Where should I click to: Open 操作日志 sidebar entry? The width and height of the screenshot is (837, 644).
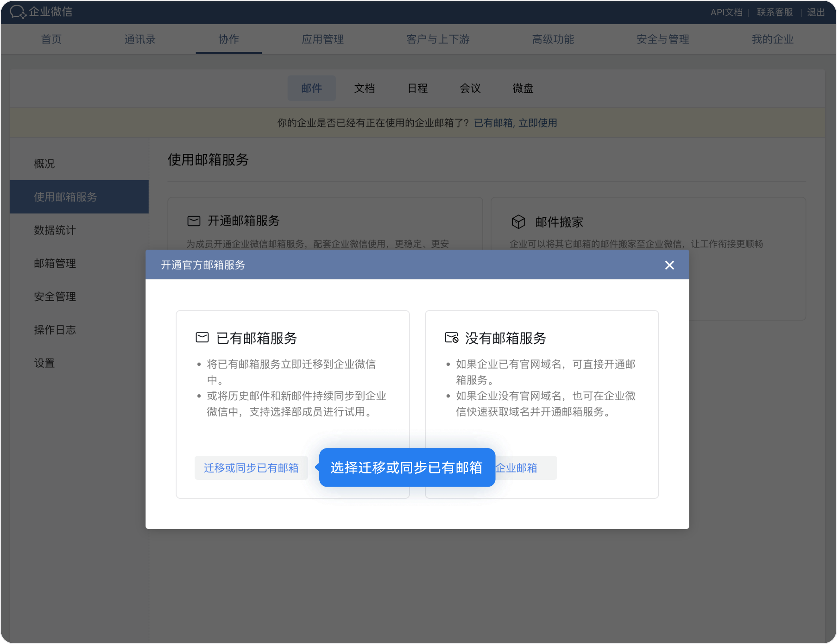click(x=55, y=330)
